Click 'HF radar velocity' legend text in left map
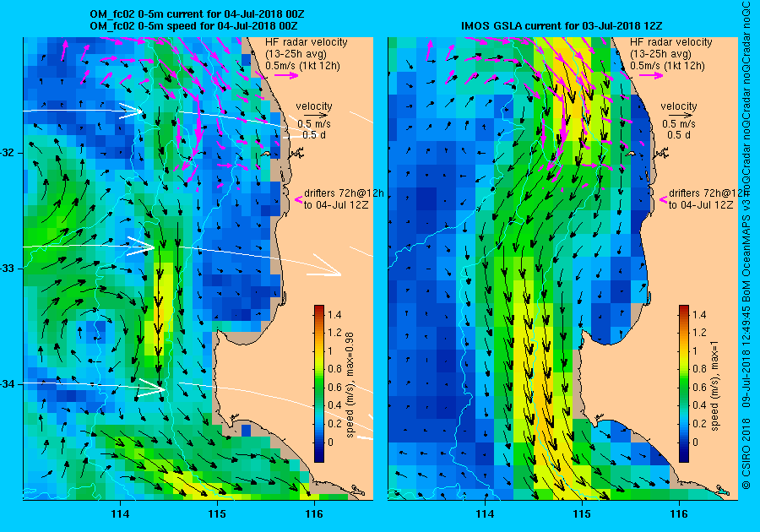 [x=307, y=42]
